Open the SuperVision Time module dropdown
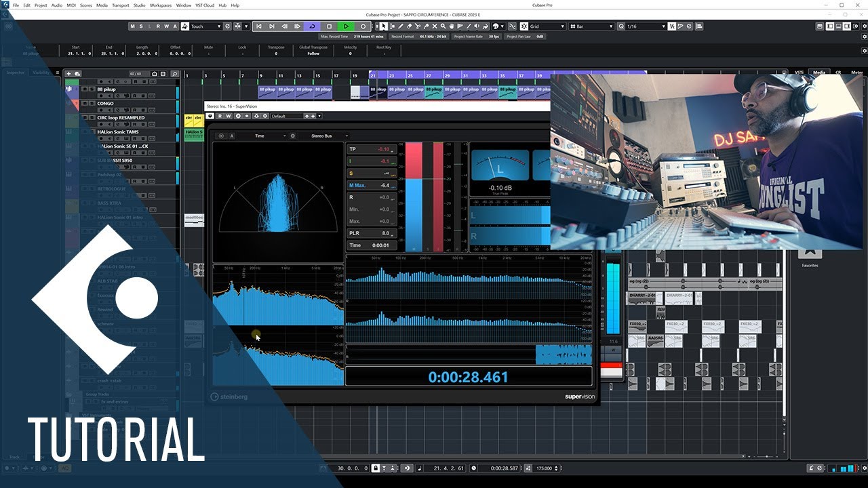 [261, 136]
